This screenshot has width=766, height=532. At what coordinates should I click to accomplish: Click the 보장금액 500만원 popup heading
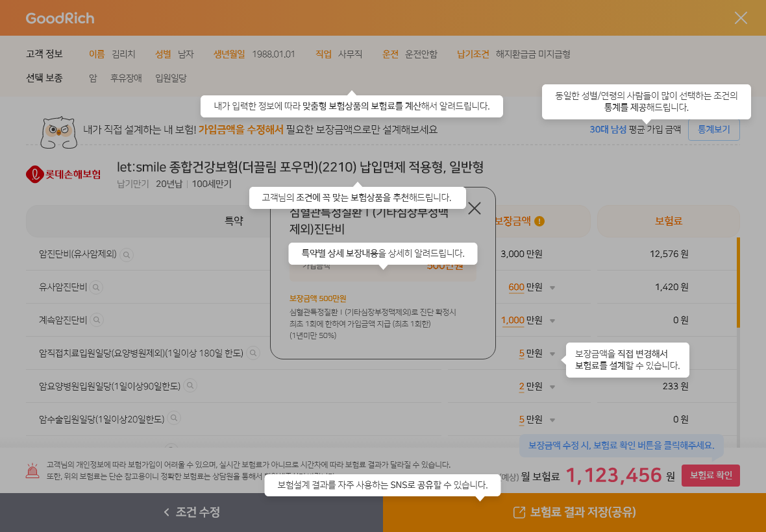pos(317,298)
